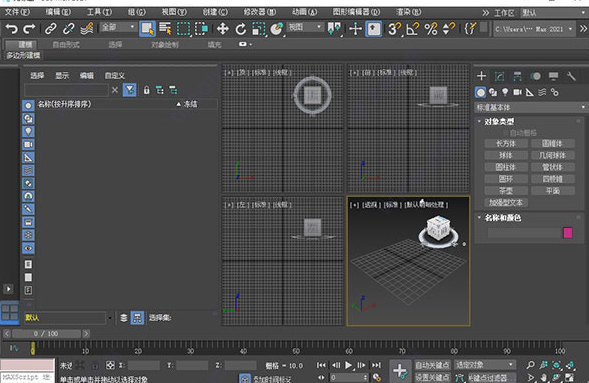Open the Utilities wrench panel icon

571,76
